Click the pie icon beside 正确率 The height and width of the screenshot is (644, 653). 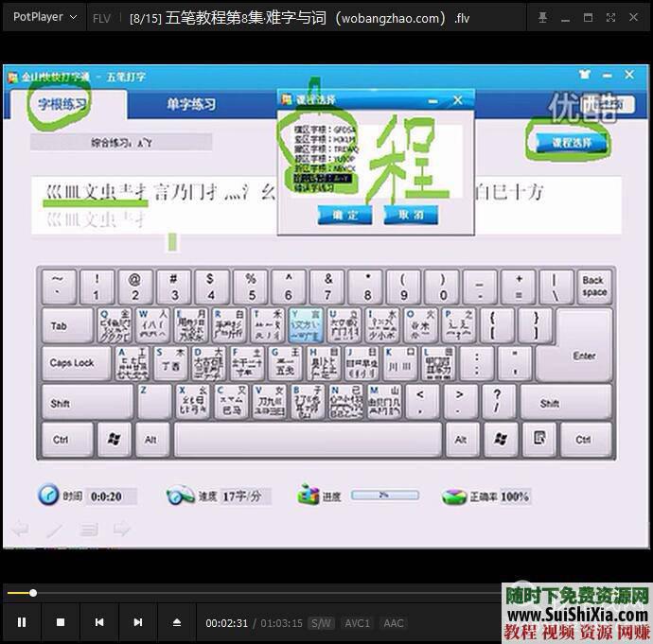click(454, 496)
